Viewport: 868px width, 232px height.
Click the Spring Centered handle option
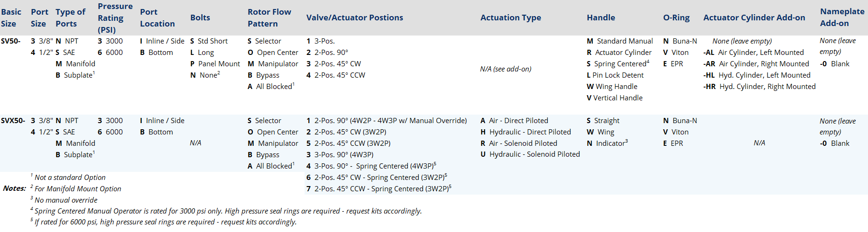(x=618, y=64)
